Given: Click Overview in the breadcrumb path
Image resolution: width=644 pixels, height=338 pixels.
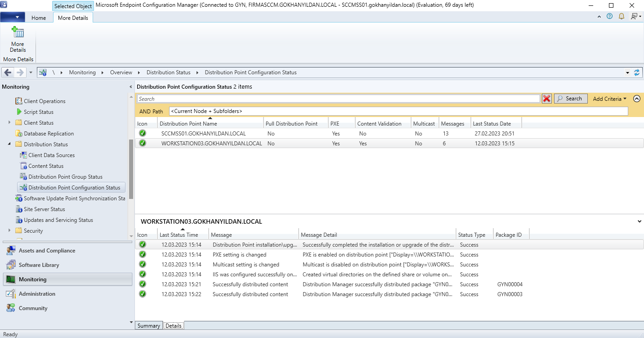Looking at the screenshot, I should (121, 72).
